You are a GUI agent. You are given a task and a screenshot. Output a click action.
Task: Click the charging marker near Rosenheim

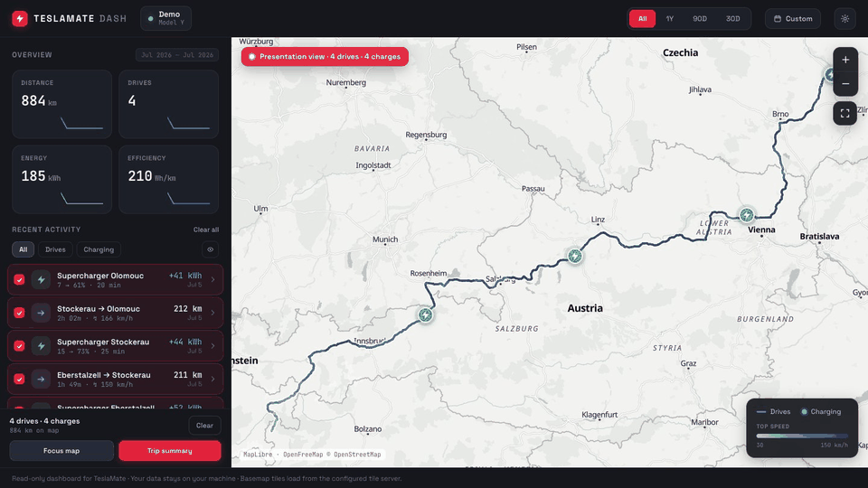coord(425,314)
